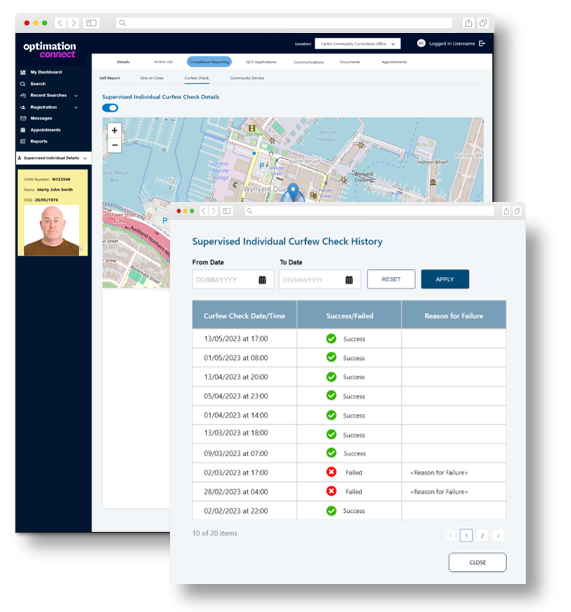Image resolution: width=571 pixels, height=612 pixels.
Task: Select the Curfew Check sub-tab
Action: [x=197, y=78]
